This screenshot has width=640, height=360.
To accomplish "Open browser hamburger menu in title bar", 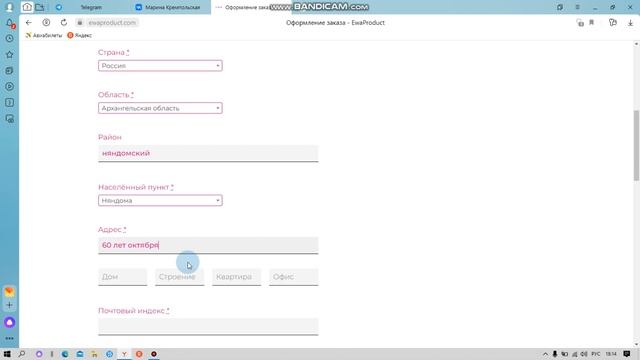I will pos(578,7).
